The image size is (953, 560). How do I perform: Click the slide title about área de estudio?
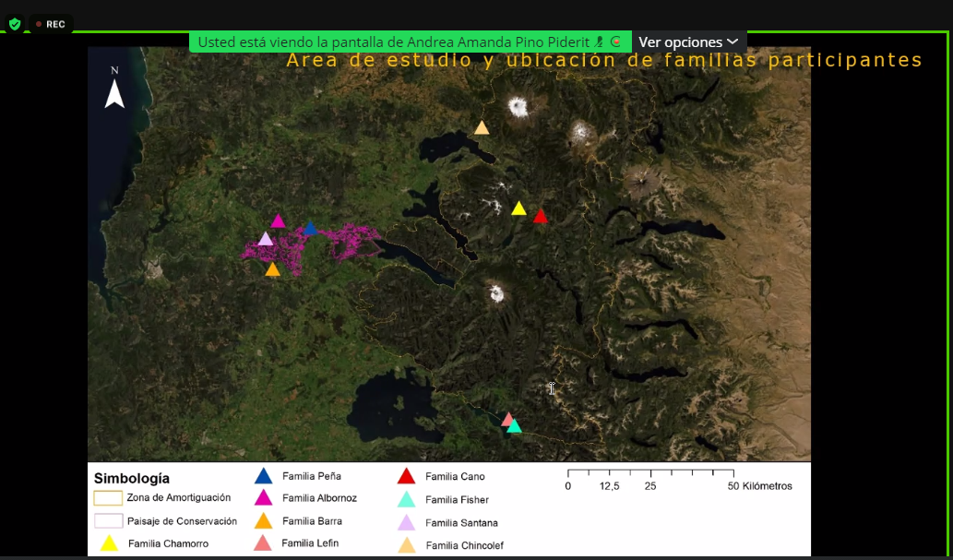604,61
